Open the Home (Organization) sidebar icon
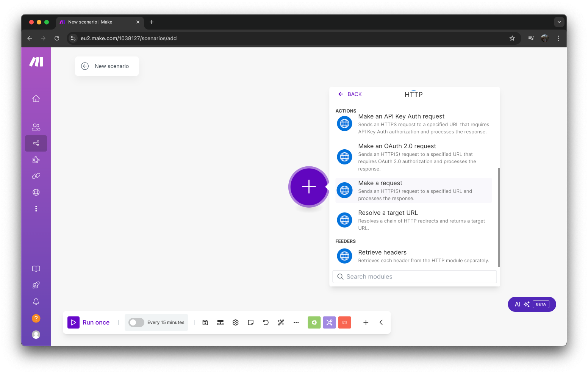588x374 pixels. click(36, 99)
